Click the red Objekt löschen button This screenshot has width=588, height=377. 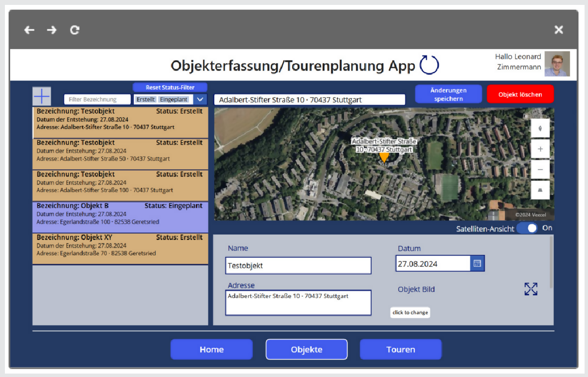click(x=520, y=94)
